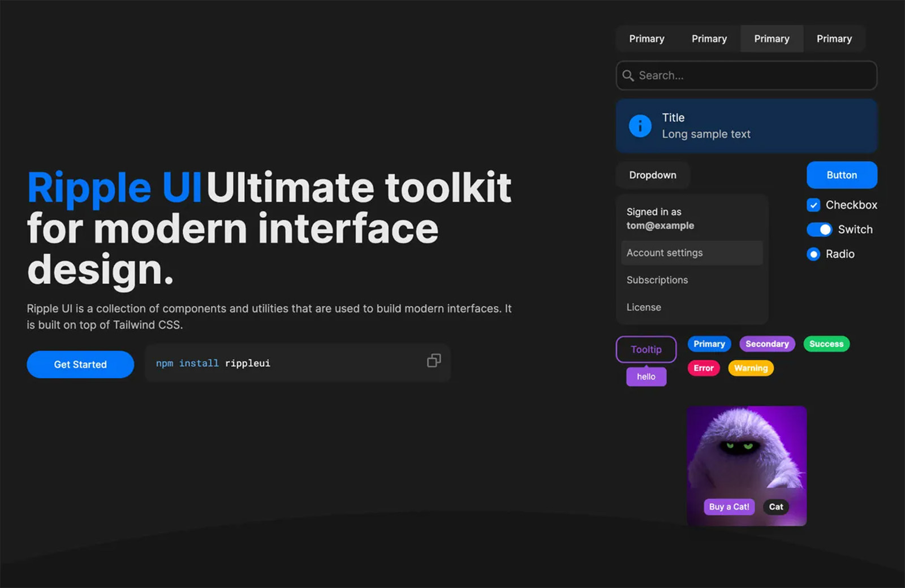The width and height of the screenshot is (905, 588).
Task: Click the hello tooltip bubble
Action: click(646, 377)
